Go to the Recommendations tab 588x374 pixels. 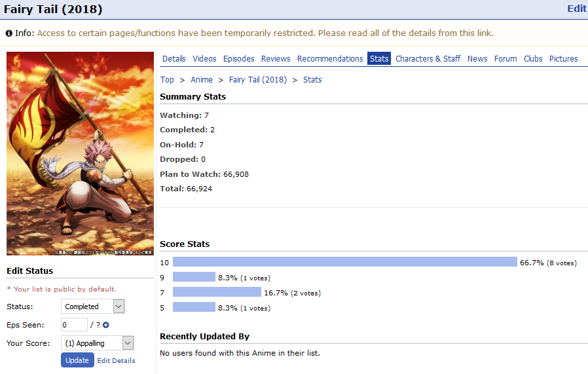[330, 59]
